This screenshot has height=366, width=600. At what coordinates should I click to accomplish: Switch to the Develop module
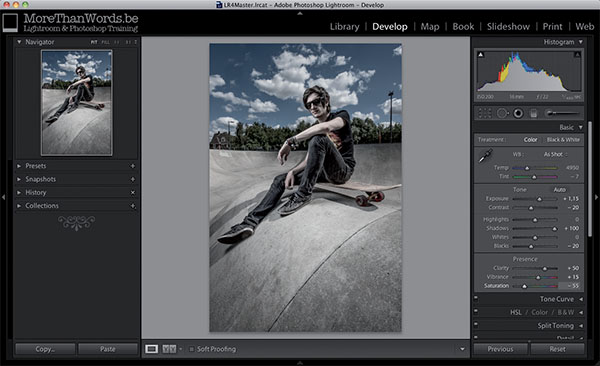pos(390,26)
